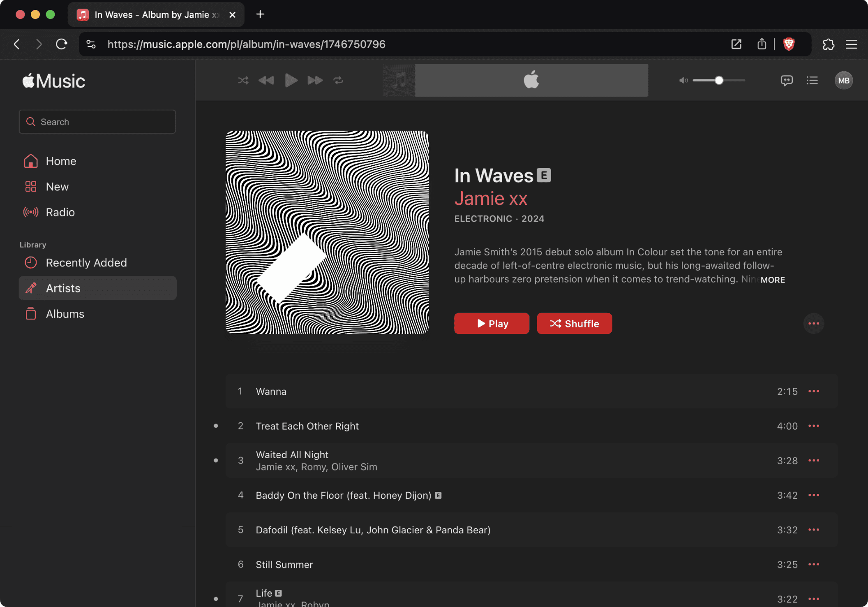Open Brave Shields icon in address bar
Screen dimensions: 868x607
(789, 44)
